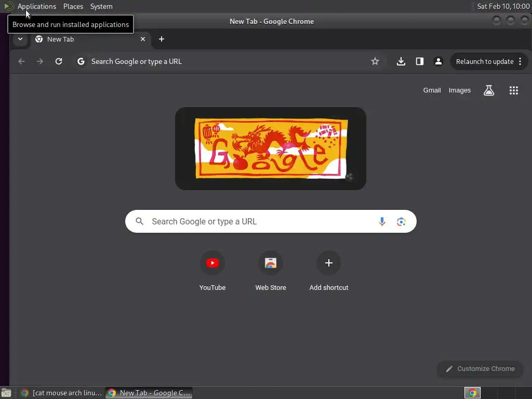
Task: Open the System menu
Action: [x=101, y=6]
